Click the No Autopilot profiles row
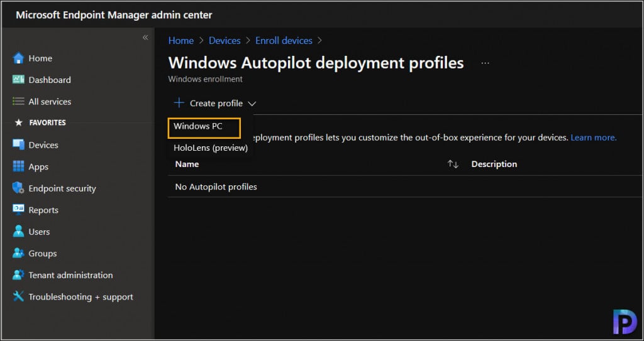 (x=404, y=187)
